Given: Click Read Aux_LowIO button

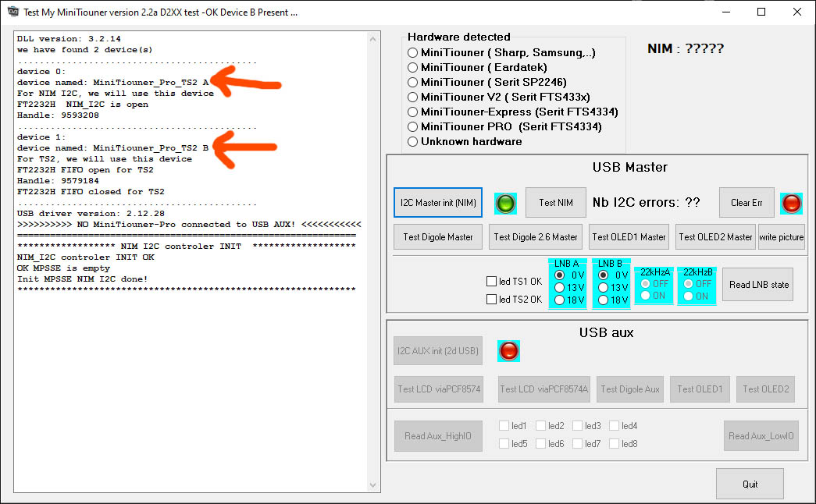Looking at the screenshot, I should point(761,436).
